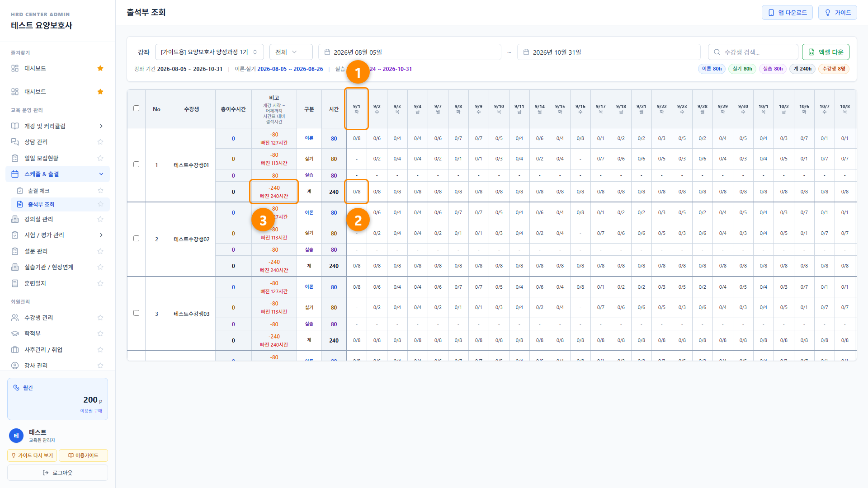Screen dimensions: 868x488
Task: Click the 2026년 10월 31일 date field
Action: pyautogui.click(x=609, y=52)
